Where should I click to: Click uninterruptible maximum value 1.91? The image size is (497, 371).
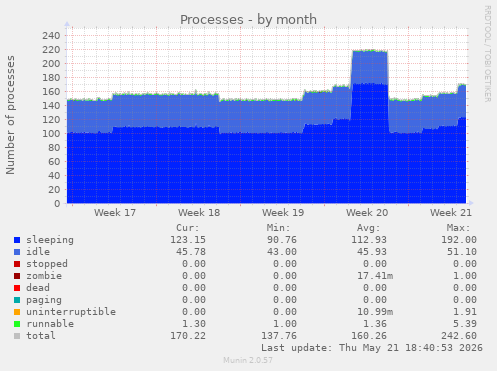point(465,312)
